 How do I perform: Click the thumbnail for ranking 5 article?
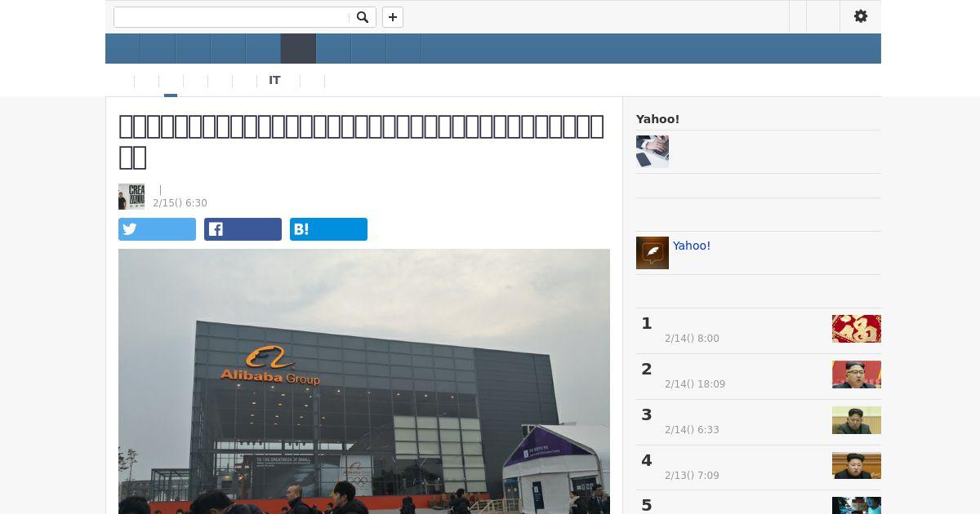(x=857, y=506)
